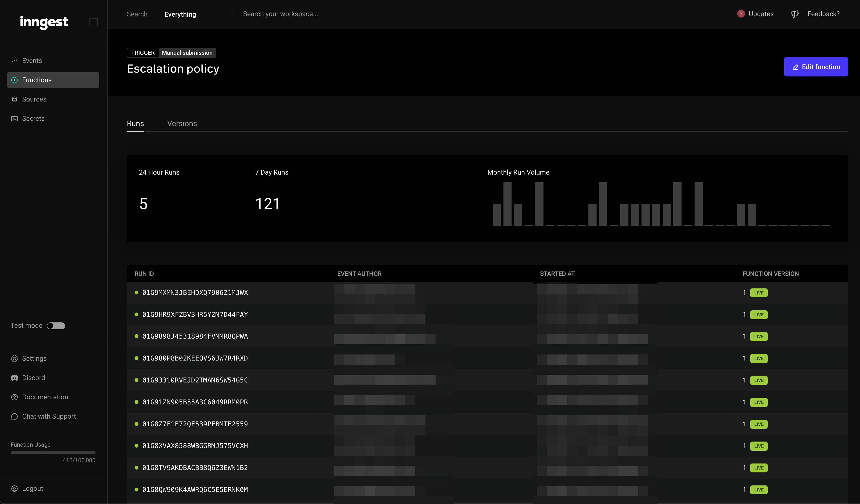
Task: Click the RUN ID column header
Action: point(144,274)
